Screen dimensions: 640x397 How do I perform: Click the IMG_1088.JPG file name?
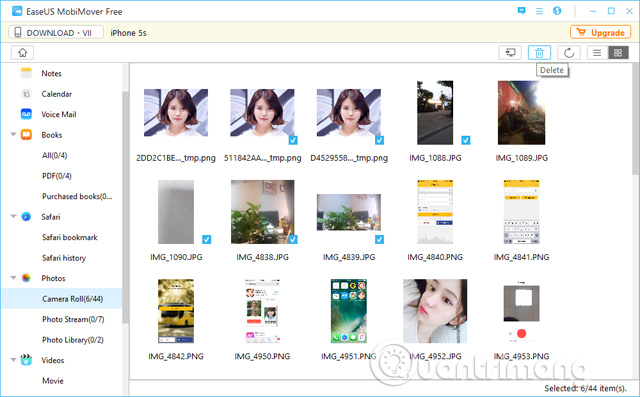[435, 158]
